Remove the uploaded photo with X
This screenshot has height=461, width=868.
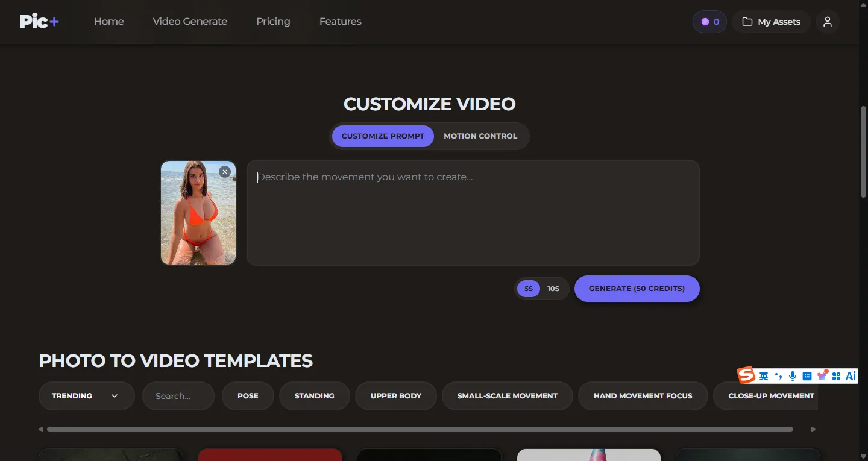pyautogui.click(x=225, y=172)
